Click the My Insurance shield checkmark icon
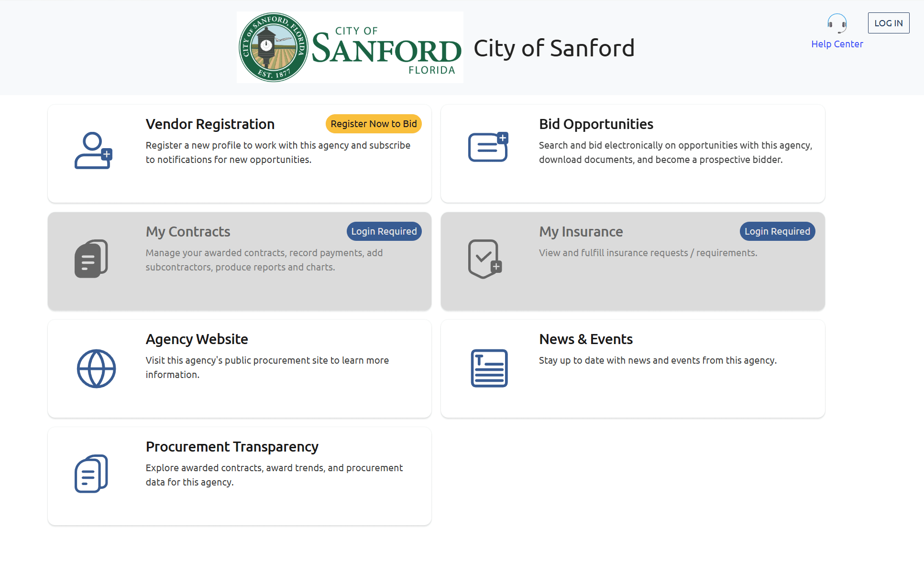This screenshot has width=924, height=572. pos(485,259)
